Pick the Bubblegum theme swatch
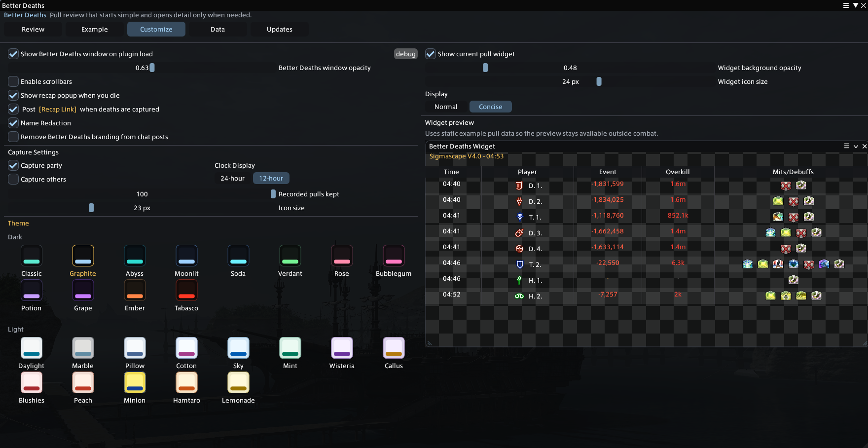Image resolution: width=868 pixels, height=448 pixels. click(x=394, y=256)
